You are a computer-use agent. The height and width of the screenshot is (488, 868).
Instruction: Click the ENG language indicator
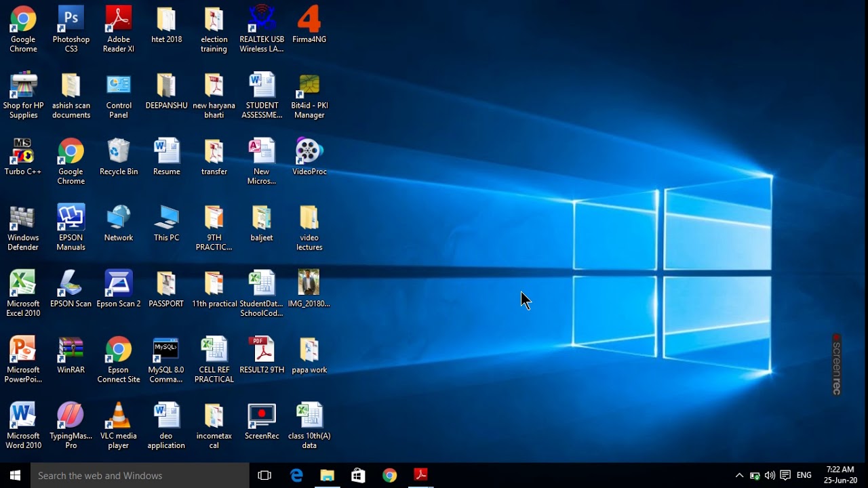coord(804,475)
